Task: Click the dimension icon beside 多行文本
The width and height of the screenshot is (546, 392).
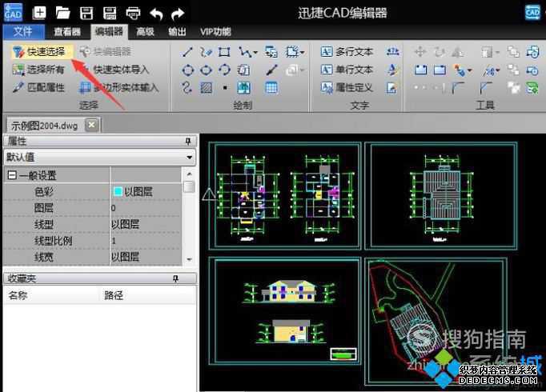Action: [x=392, y=52]
